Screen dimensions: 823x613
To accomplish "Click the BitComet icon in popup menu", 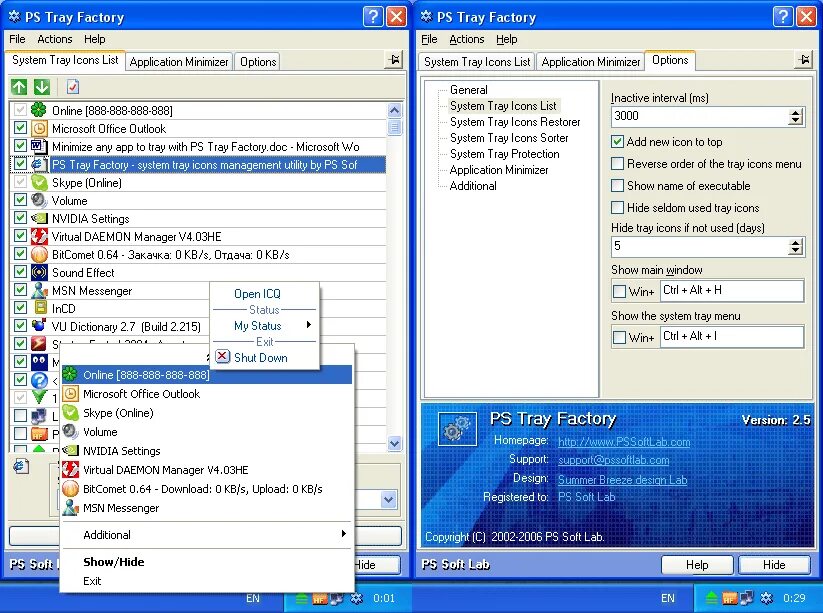I will pos(70,489).
